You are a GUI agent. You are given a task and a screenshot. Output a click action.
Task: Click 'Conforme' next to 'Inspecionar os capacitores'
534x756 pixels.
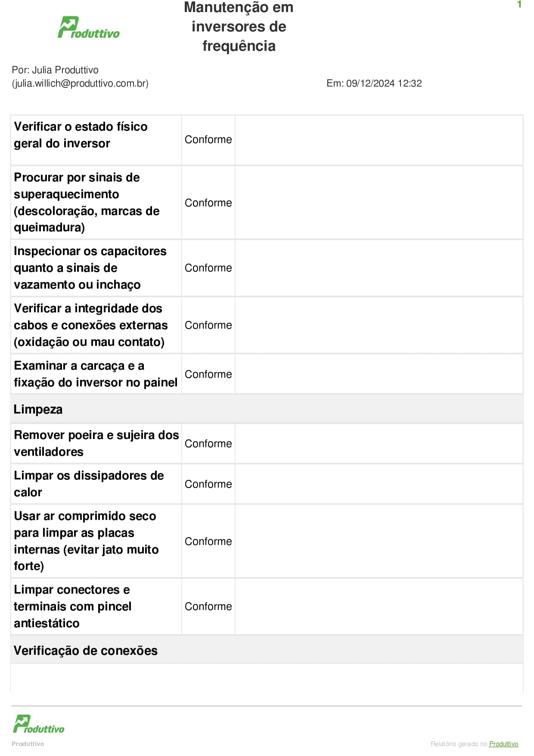(x=208, y=268)
